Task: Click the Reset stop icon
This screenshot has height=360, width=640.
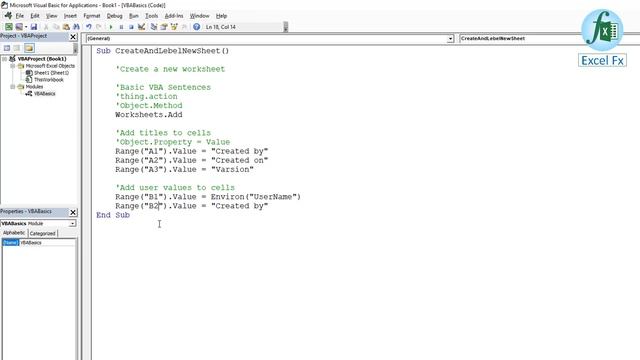Action: coord(131,27)
